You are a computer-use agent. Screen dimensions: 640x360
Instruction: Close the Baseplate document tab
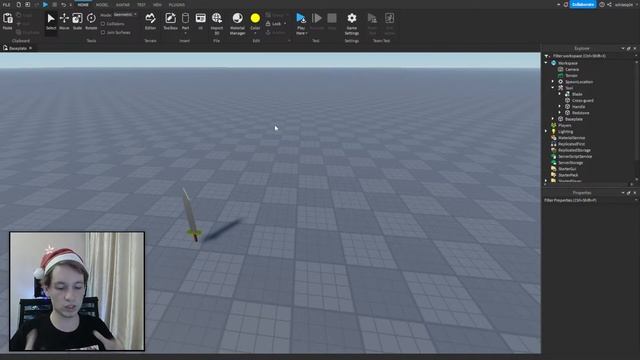[31, 48]
